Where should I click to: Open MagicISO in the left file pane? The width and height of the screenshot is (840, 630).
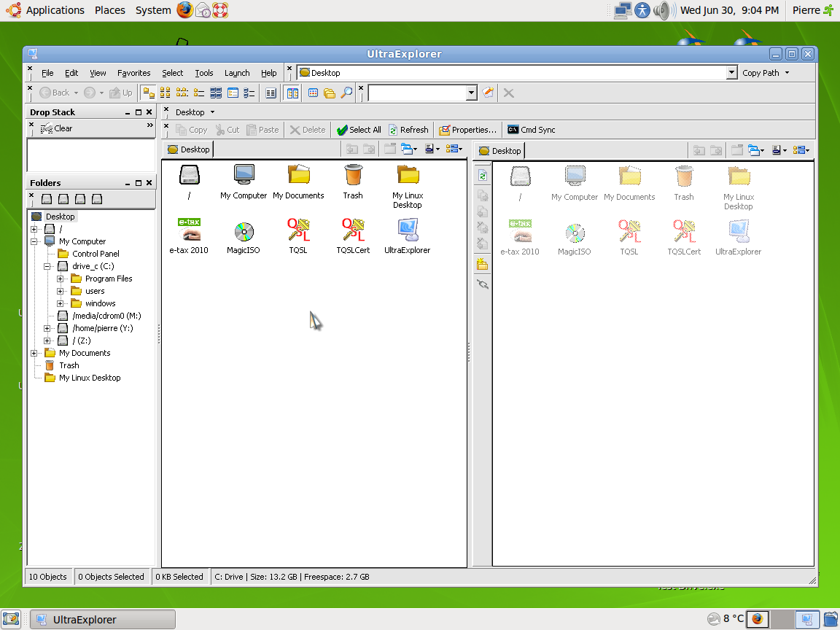[244, 232]
